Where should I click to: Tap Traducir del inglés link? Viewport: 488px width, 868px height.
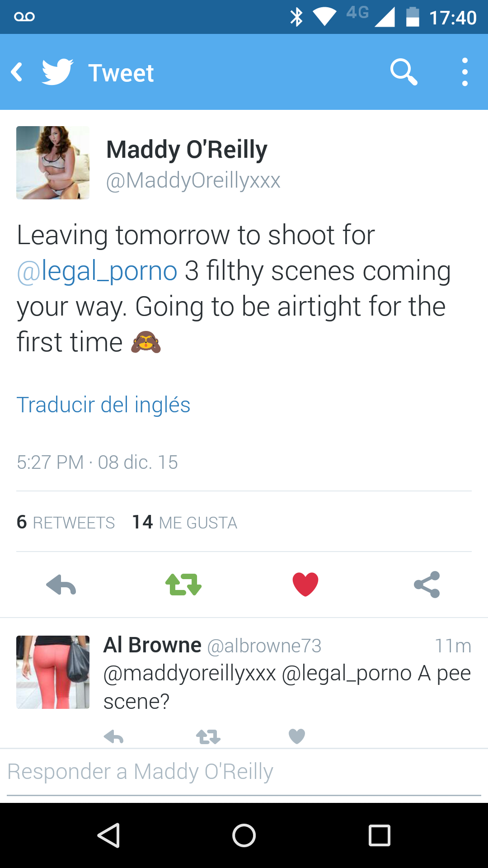pos(103,405)
